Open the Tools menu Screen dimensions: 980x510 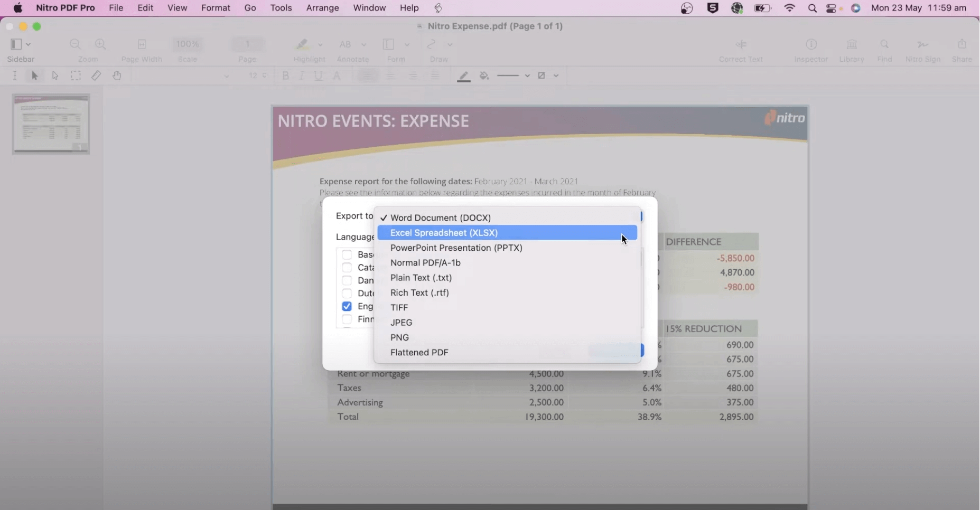pos(281,8)
